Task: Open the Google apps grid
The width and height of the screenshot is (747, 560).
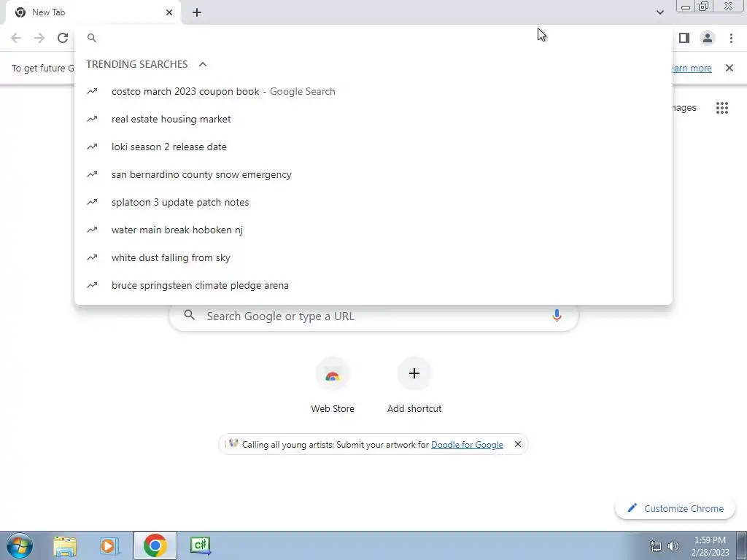Action: pyautogui.click(x=721, y=108)
